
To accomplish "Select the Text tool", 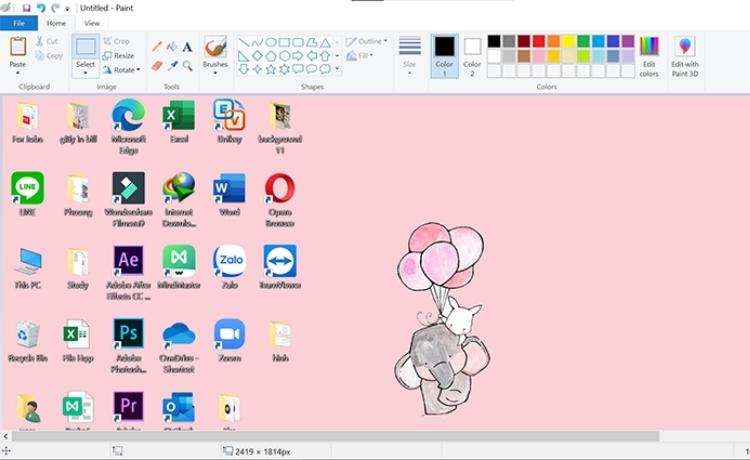I will point(187,46).
